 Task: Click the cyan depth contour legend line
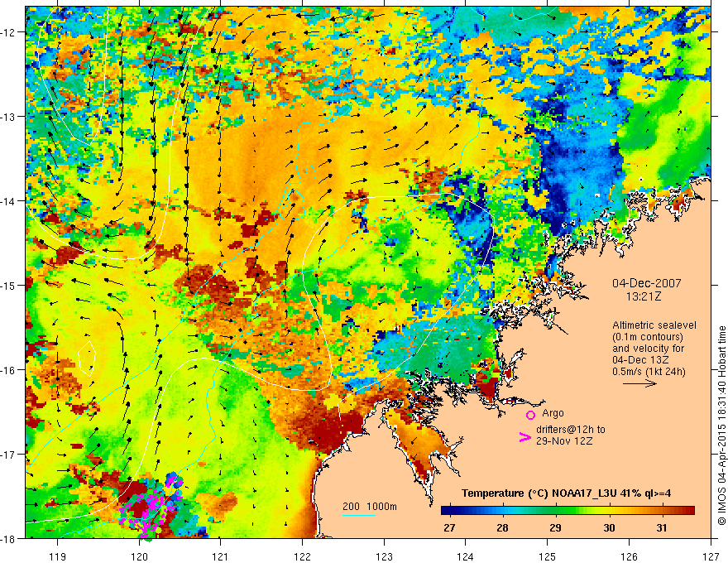[x=359, y=515]
